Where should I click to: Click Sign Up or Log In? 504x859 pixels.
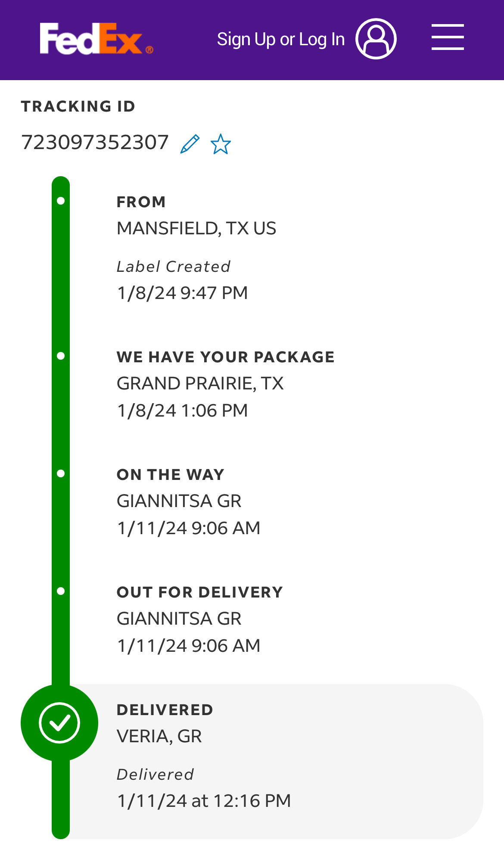coord(280,40)
